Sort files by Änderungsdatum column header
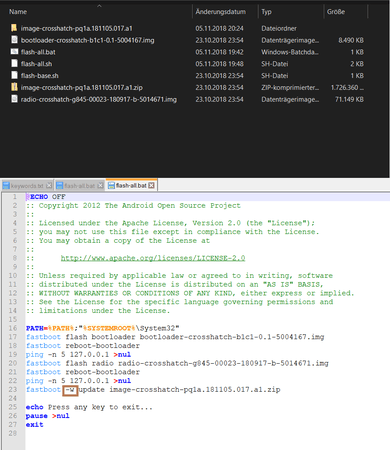Image resolution: width=390 pixels, height=450 pixels. point(221,12)
